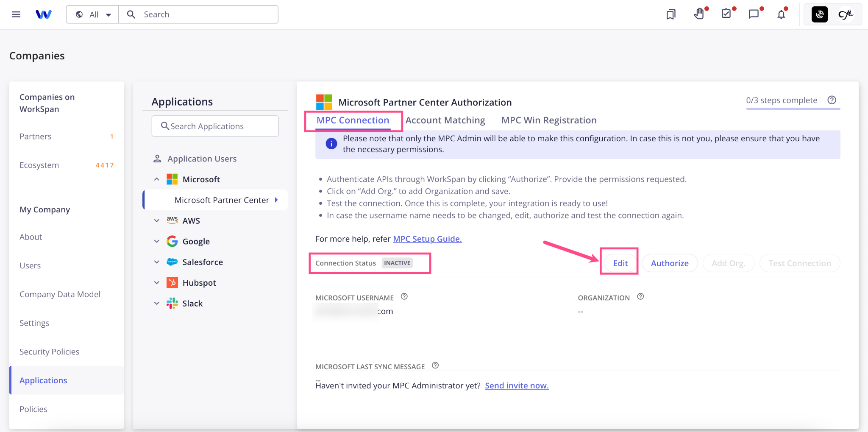Open the company logo avatar
This screenshot has width=868, height=432.
click(820, 14)
